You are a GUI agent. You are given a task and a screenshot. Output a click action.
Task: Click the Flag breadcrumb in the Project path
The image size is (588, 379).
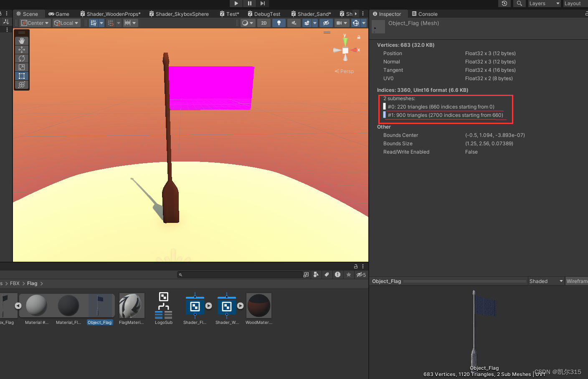point(32,283)
